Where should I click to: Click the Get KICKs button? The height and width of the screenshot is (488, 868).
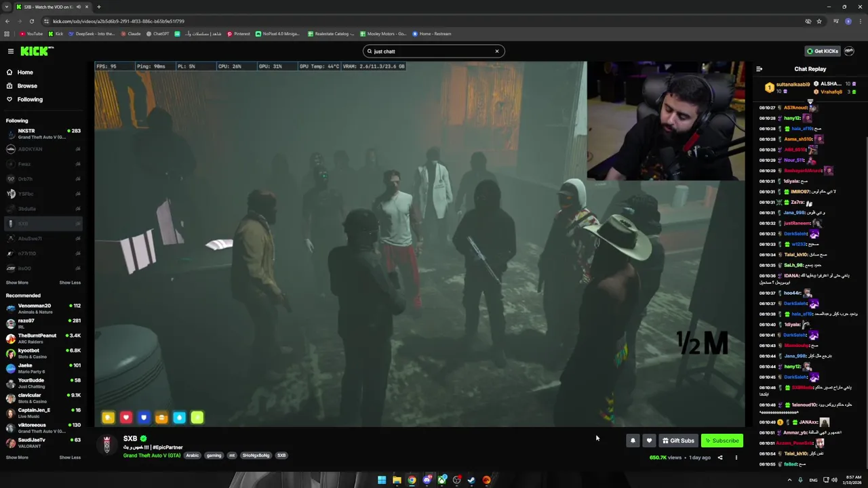point(823,51)
